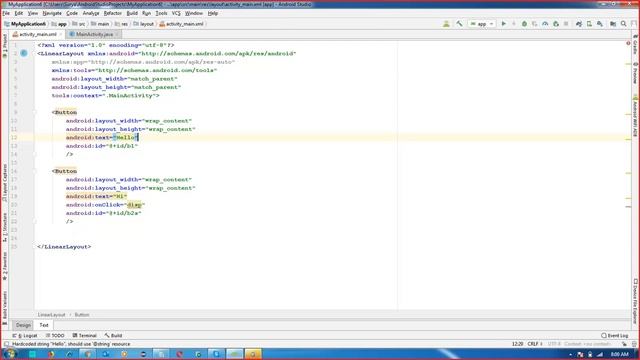Viewport: 640px width, 360px height.
Task: Click Attach debugger to Android process icon
Action: pyautogui.click(x=556, y=24)
